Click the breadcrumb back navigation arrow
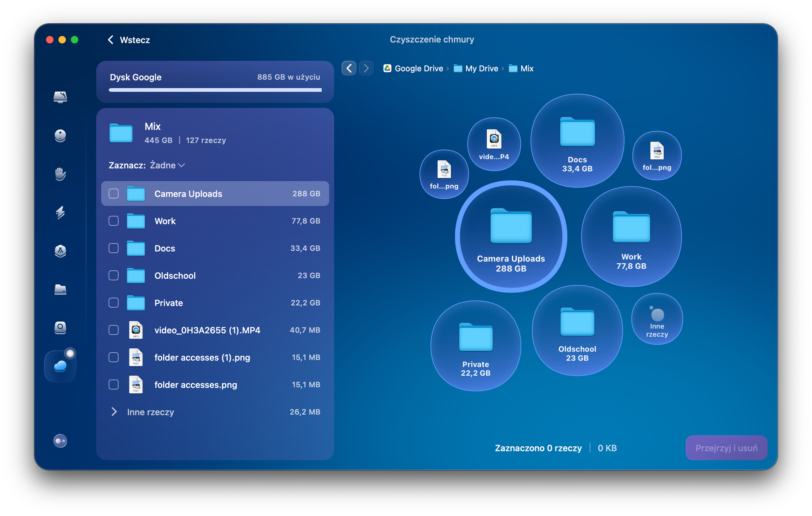The height and width of the screenshot is (516, 812). coord(349,68)
